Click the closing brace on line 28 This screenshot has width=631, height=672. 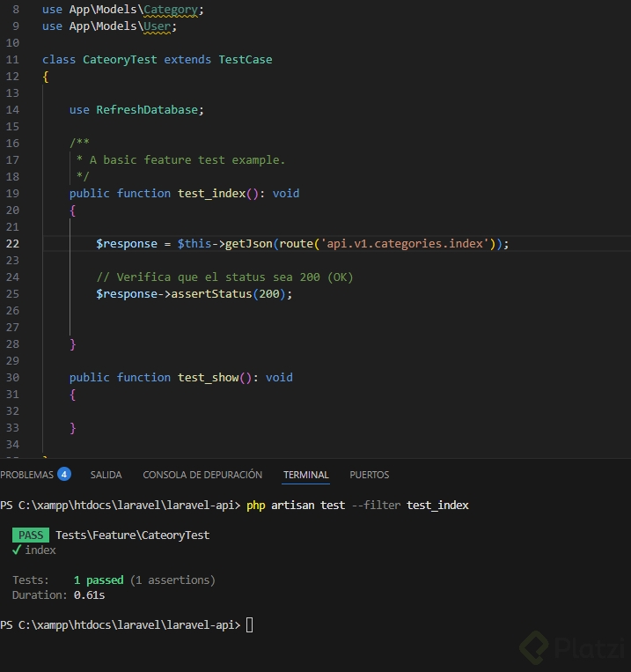pyautogui.click(x=73, y=344)
